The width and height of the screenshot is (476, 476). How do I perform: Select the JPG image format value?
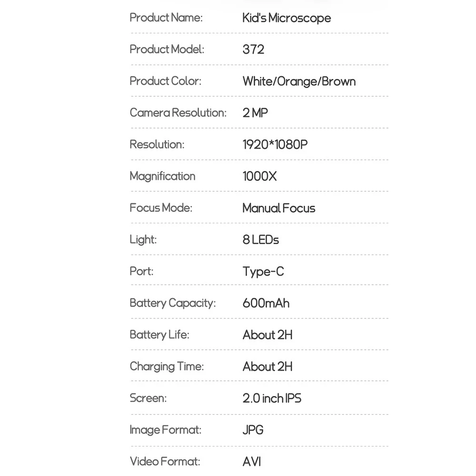253,430
